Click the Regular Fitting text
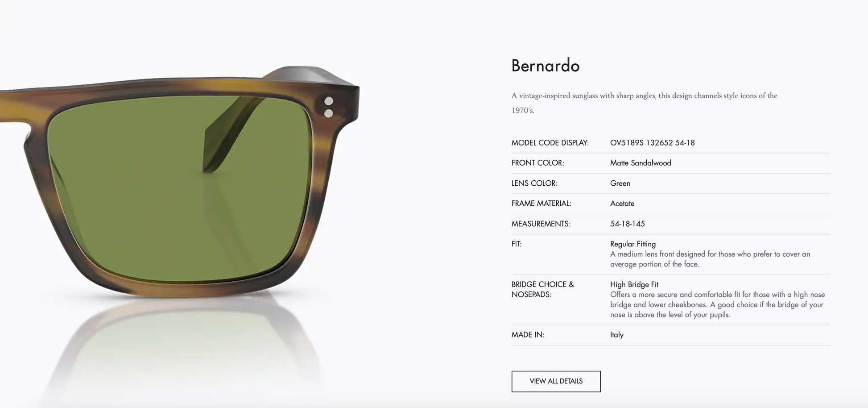 [632, 244]
